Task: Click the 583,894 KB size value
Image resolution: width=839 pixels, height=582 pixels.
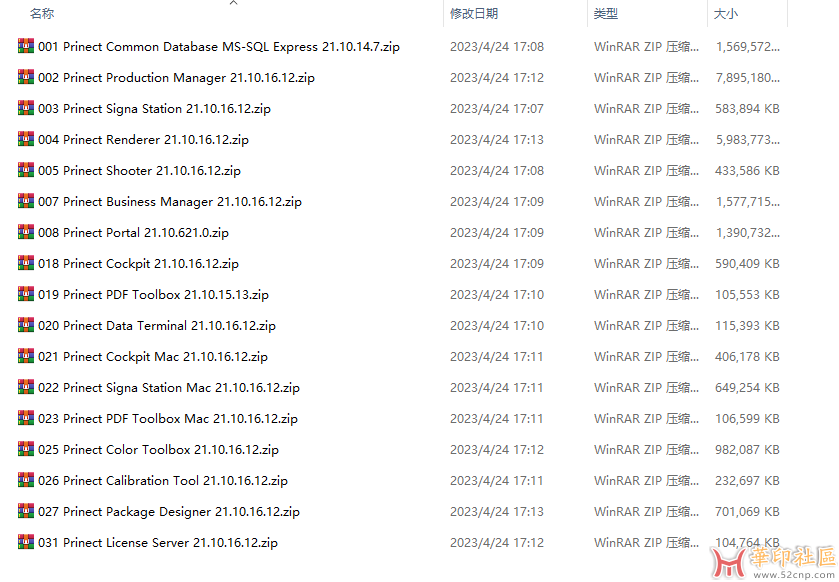Action: [747, 109]
